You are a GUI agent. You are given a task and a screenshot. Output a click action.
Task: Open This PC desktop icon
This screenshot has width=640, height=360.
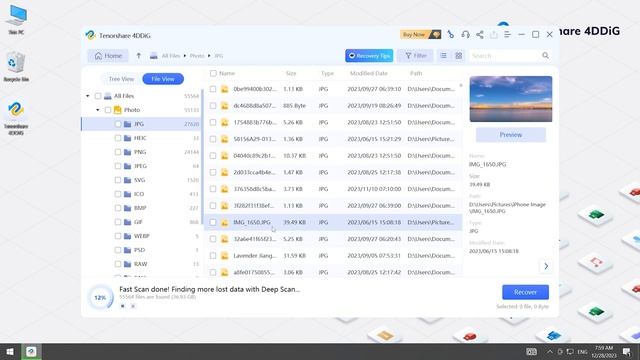tap(16, 19)
